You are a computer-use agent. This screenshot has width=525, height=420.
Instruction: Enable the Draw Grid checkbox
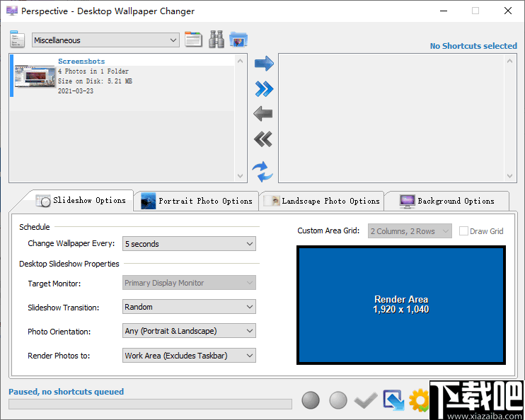(x=463, y=231)
